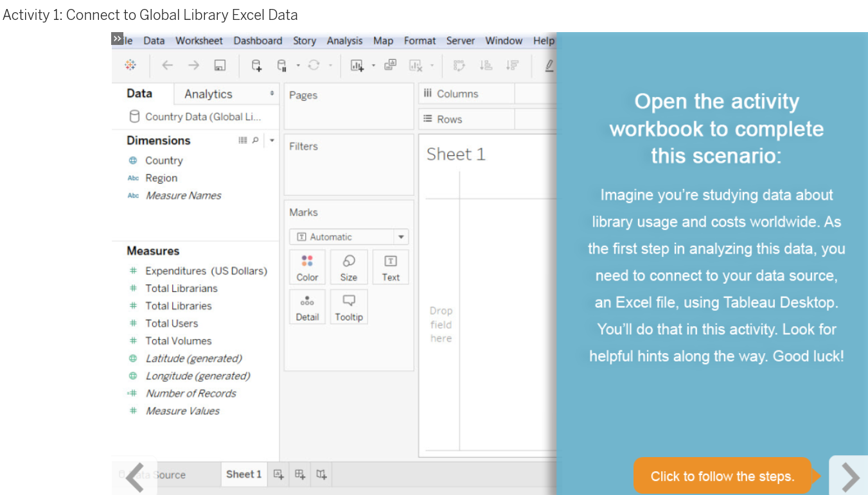Viewport: 868px width, 495px height.
Task: Click the Detail button on Marks card
Action: [x=307, y=306]
